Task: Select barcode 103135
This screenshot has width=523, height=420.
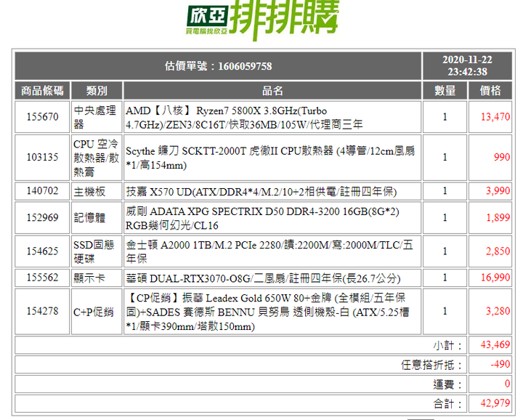Action: tap(42, 157)
